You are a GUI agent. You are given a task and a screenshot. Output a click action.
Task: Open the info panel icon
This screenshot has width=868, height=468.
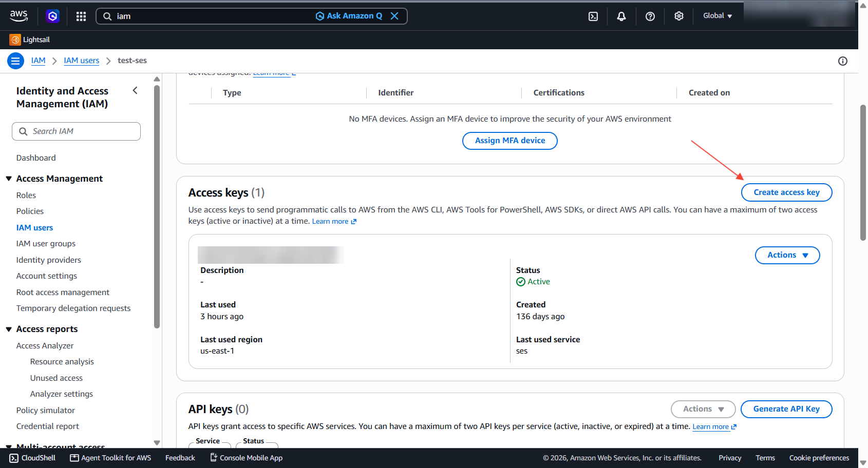(x=843, y=61)
